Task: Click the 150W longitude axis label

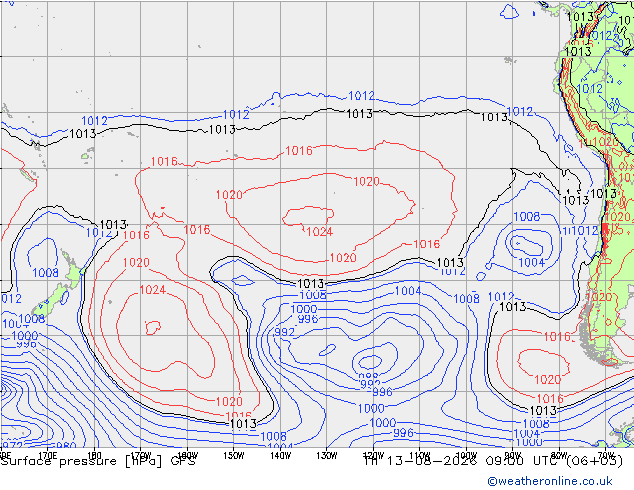Action: click(x=234, y=456)
